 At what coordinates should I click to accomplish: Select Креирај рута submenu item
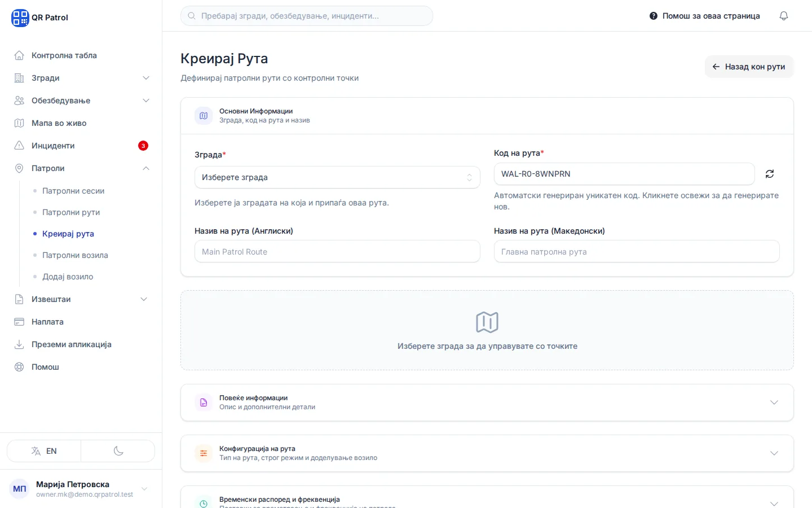point(68,234)
